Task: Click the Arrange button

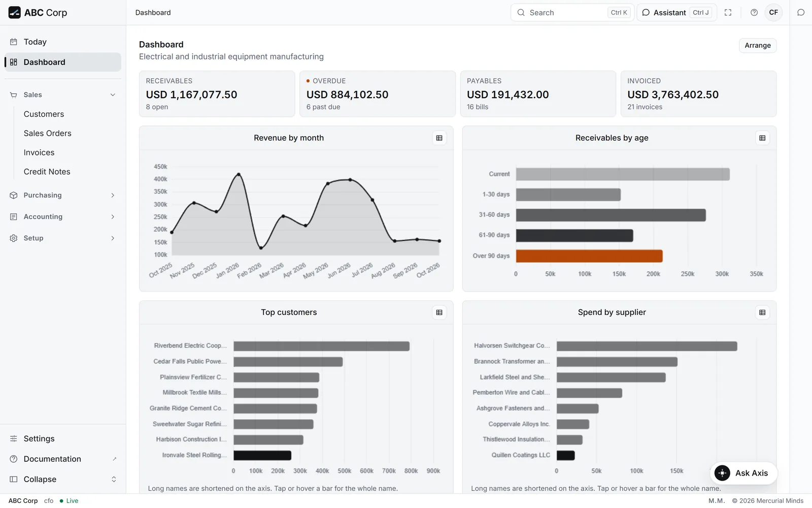Action: pos(758,46)
